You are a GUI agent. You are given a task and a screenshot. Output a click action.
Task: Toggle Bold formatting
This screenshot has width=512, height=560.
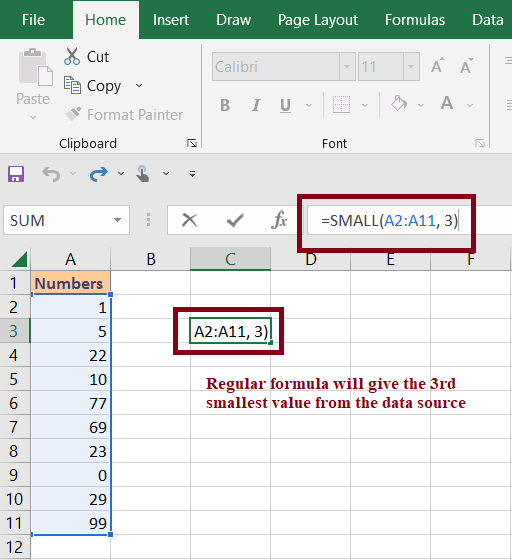pos(225,105)
